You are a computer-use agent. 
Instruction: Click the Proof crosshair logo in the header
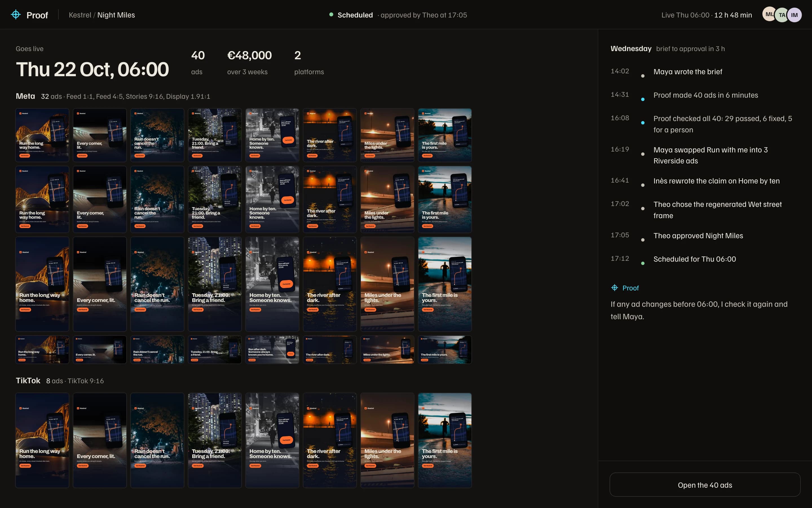tap(16, 14)
